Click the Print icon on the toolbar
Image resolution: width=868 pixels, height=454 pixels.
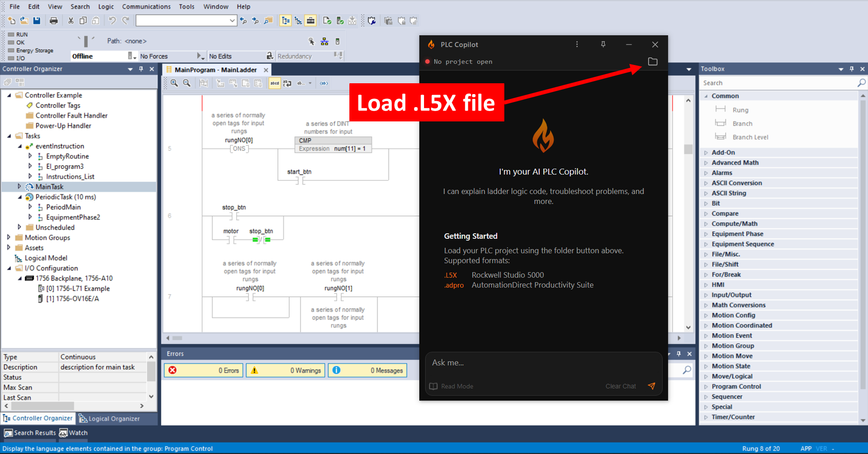54,20
